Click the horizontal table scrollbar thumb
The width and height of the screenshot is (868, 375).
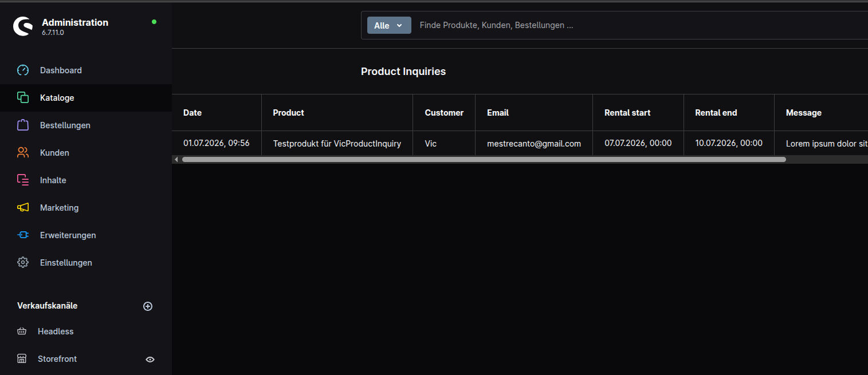[484, 160]
